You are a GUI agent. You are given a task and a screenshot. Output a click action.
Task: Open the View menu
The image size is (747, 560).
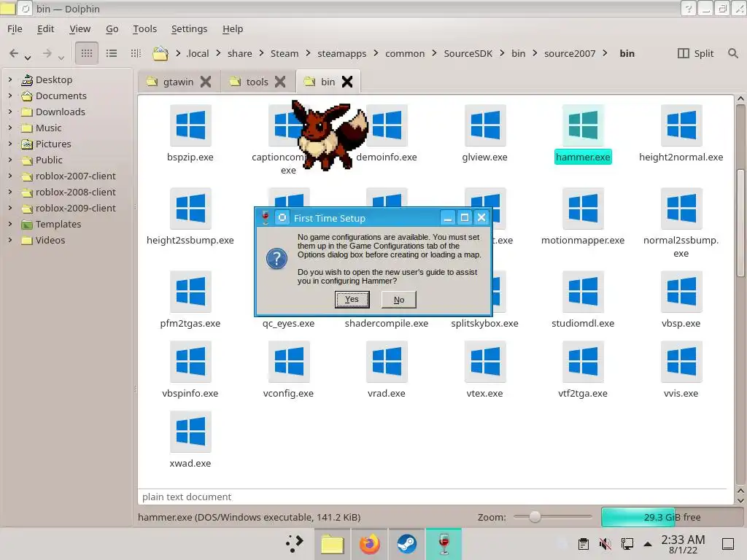tap(80, 28)
